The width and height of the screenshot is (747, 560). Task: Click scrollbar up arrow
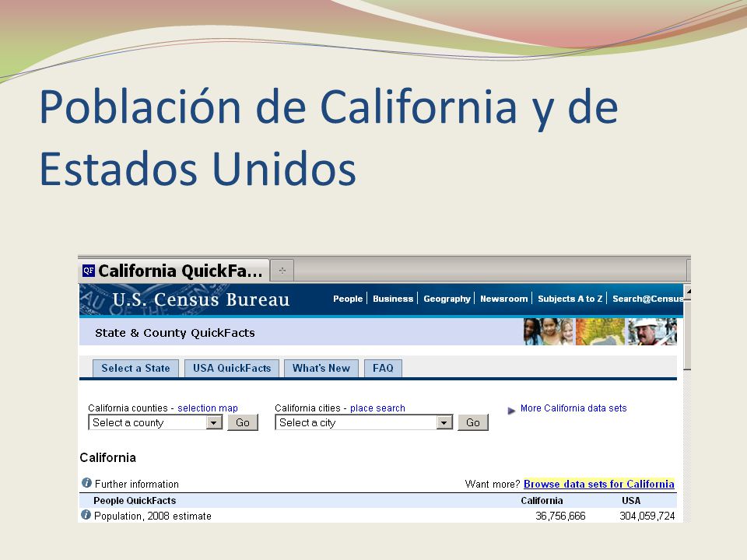click(x=688, y=291)
